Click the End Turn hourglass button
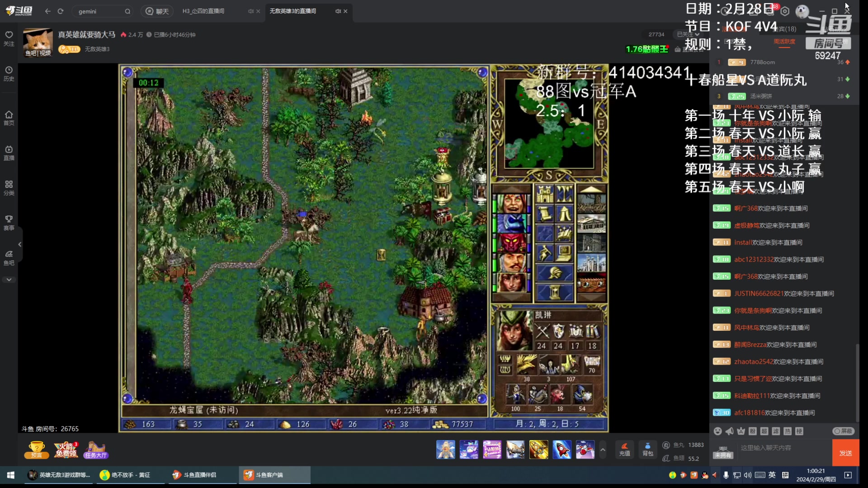Screen dimensions: 868x488 (555, 292)
